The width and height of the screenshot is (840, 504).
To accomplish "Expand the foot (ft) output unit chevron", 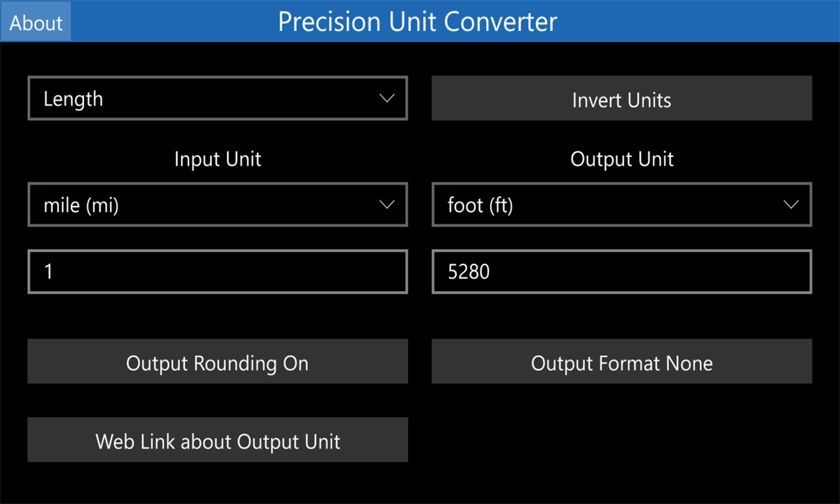I will pyautogui.click(x=791, y=205).
